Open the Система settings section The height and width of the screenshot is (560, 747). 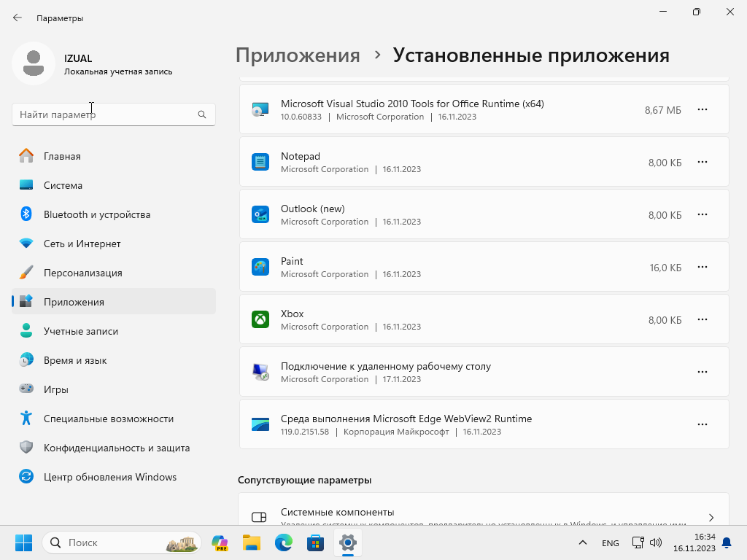click(63, 185)
